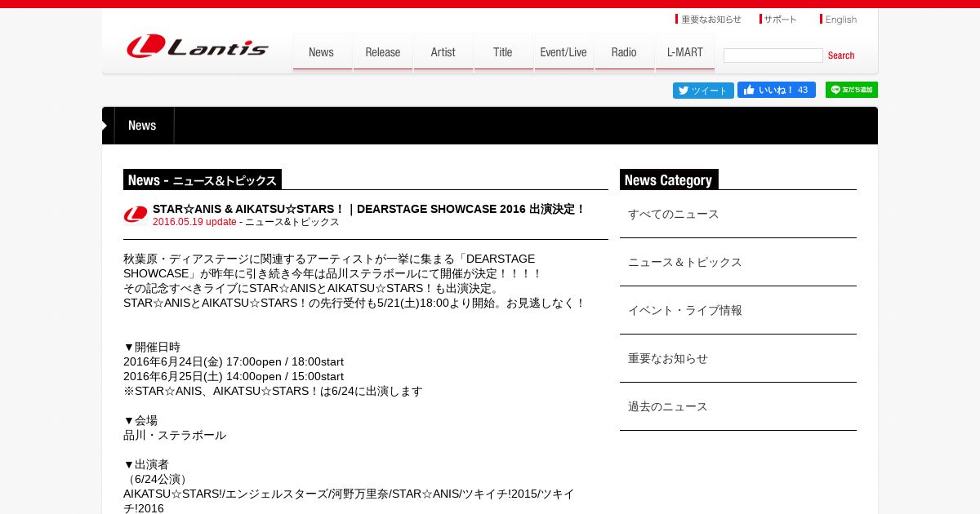Tweet this page with the Twitter button
This screenshot has width=980, height=514.
[x=703, y=90]
